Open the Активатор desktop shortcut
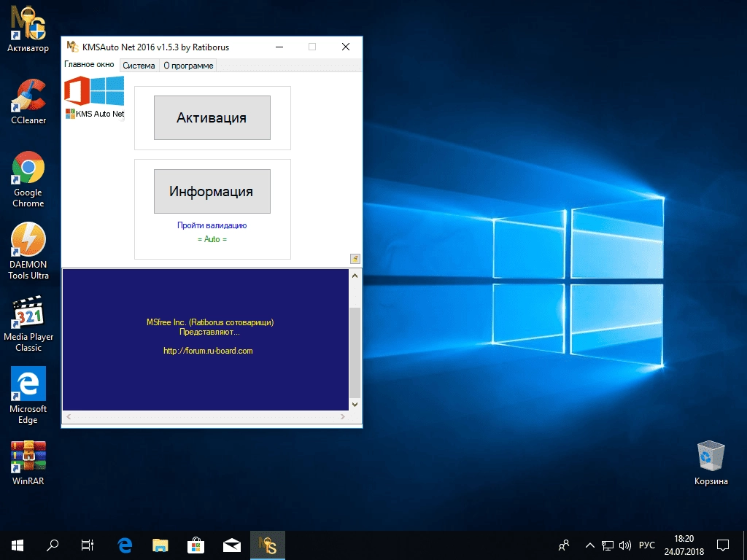The height and width of the screenshot is (560, 747). coord(28,28)
